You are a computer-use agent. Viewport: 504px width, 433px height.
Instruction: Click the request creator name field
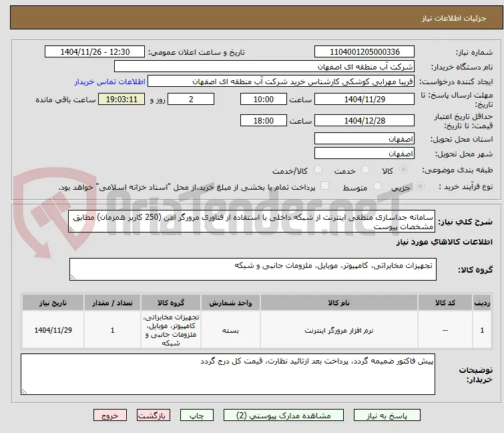(281, 82)
